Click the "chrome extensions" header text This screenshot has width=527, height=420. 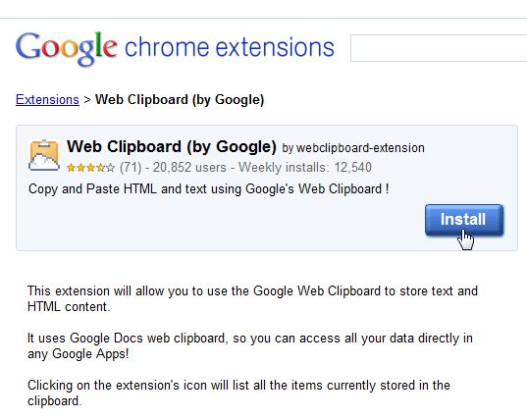click(230, 47)
